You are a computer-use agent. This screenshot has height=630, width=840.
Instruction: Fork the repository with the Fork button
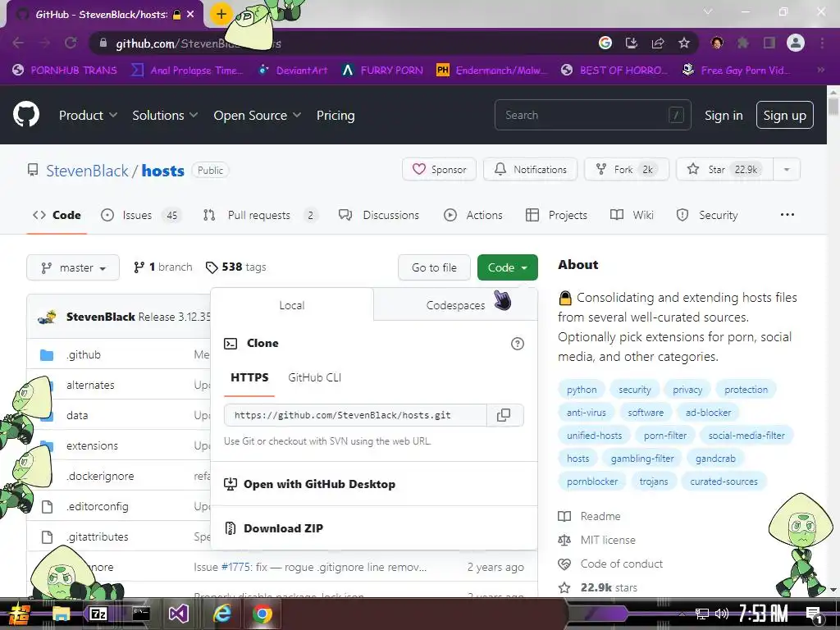[x=626, y=169]
